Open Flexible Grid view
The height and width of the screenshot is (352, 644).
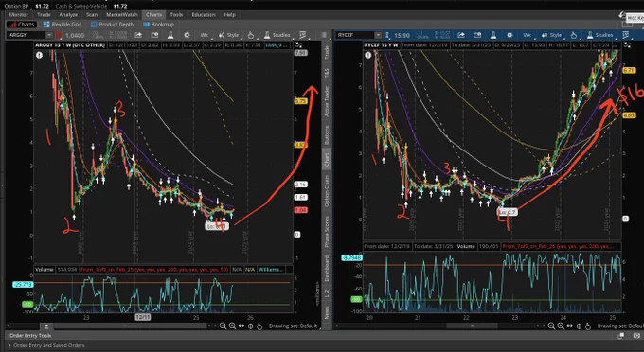(63, 25)
